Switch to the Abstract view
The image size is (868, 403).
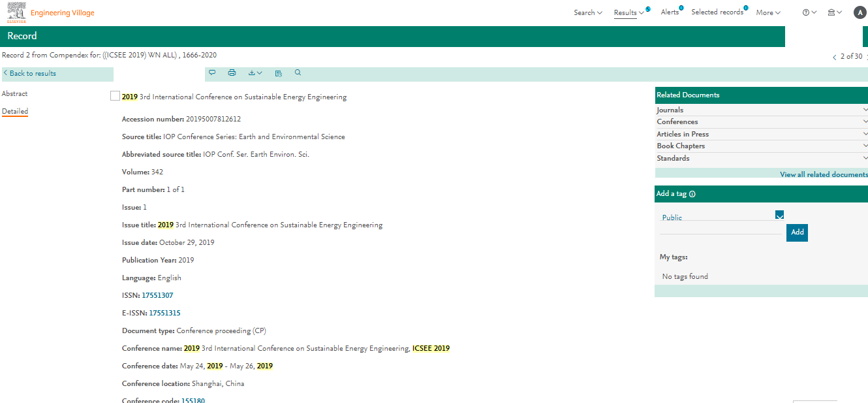(14, 93)
